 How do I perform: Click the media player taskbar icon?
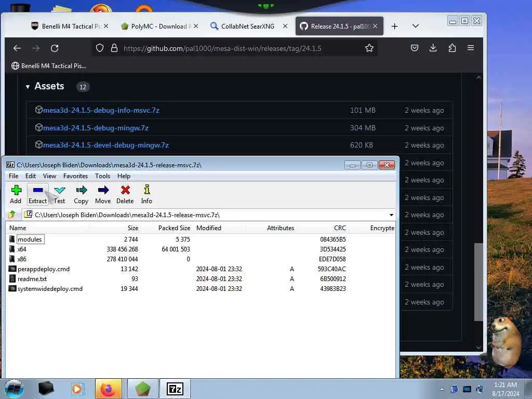tap(77, 389)
